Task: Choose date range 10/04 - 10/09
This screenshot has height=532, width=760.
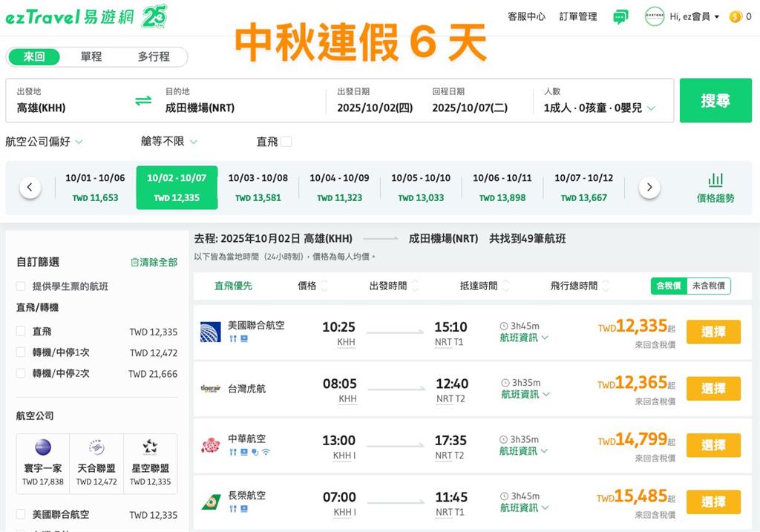Action: click(x=339, y=188)
